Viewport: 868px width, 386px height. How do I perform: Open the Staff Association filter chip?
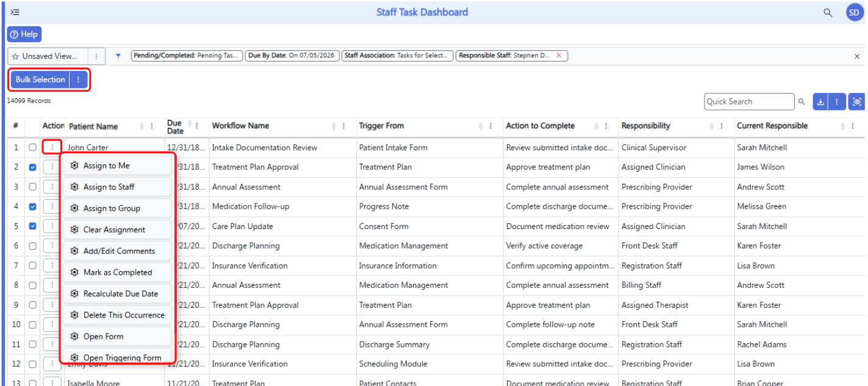coord(397,56)
